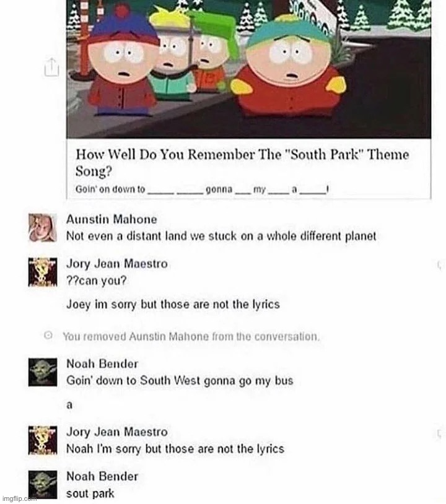Click Jory Jean Maestro name above '??can you?'
The image size is (446, 504).
[x=117, y=264]
